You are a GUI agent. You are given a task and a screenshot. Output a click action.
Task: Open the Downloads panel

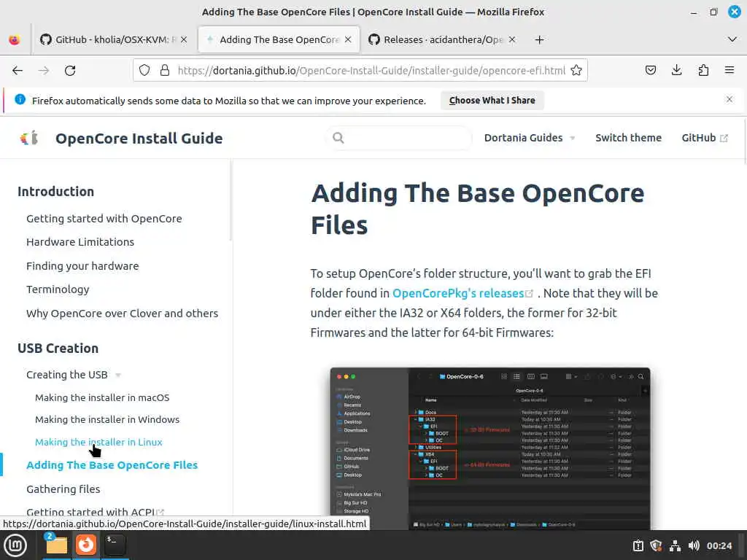tap(676, 71)
